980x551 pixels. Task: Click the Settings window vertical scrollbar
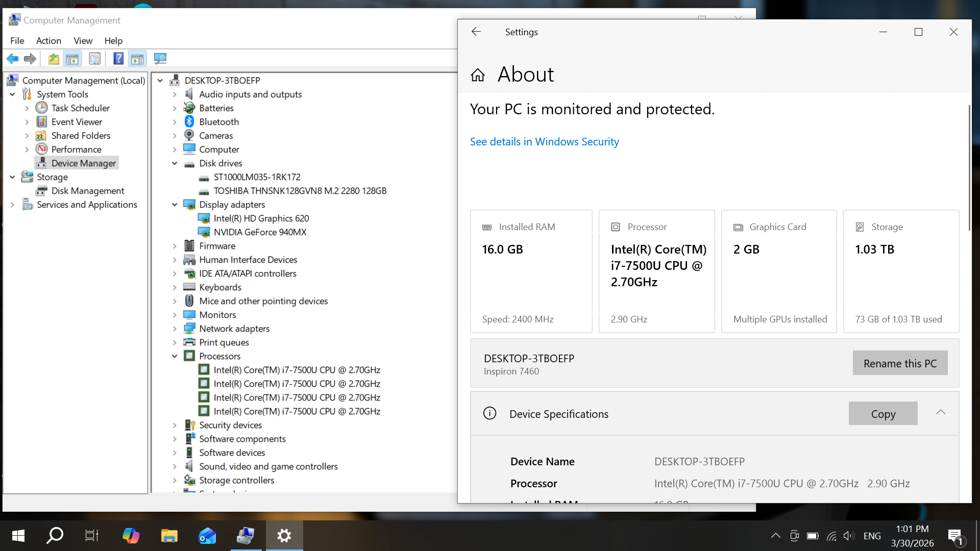[x=969, y=168]
